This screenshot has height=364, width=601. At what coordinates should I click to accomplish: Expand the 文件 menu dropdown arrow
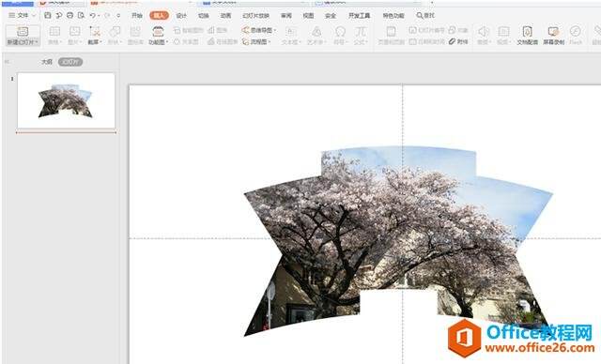[34, 15]
